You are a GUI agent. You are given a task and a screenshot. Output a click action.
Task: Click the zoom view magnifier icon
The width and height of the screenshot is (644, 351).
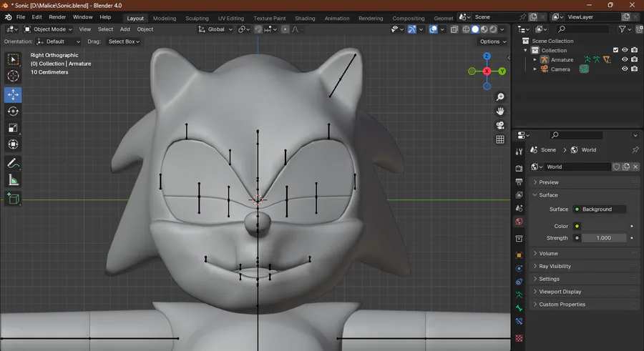pyautogui.click(x=500, y=97)
